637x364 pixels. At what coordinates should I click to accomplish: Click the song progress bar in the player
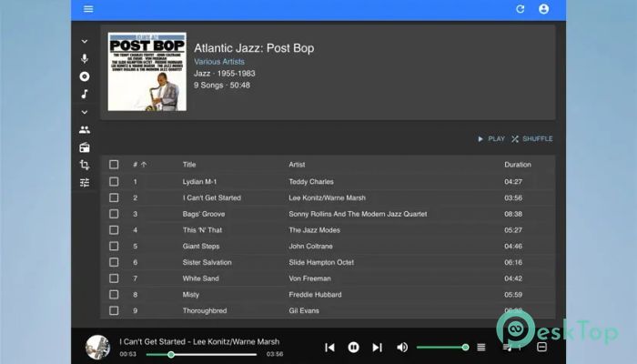[x=201, y=355]
